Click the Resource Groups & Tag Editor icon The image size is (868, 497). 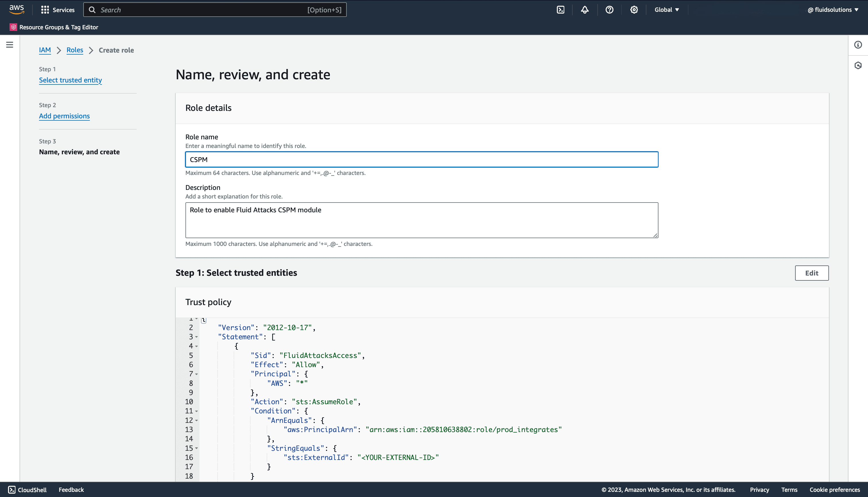[13, 27]
